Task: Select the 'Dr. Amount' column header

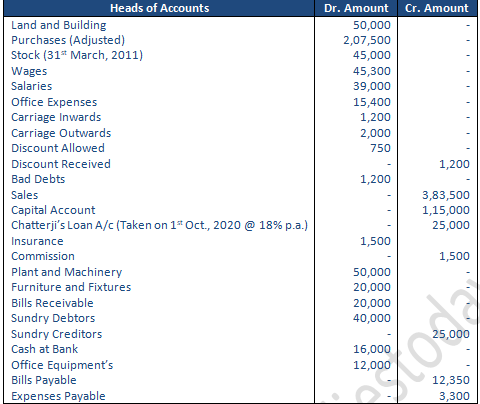Action: coord(356,8)
